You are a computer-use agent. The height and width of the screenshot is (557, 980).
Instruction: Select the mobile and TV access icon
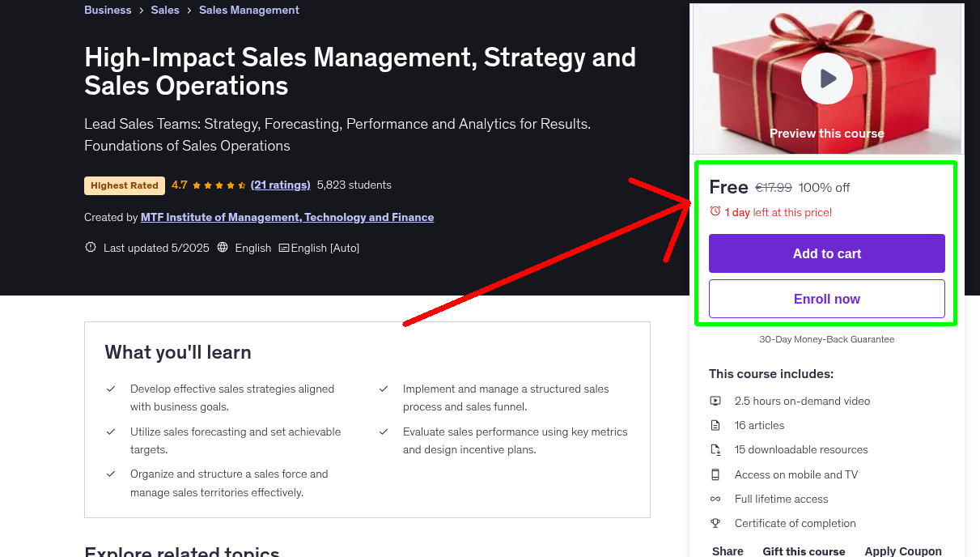point(715,474)
